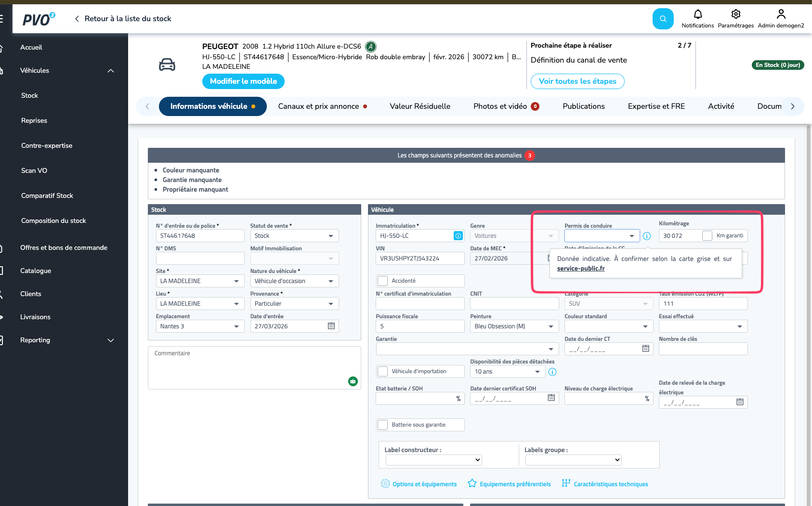Open the Statut de vente dropdown
Screen dimensions: 812x506
(x=294, y=236)
